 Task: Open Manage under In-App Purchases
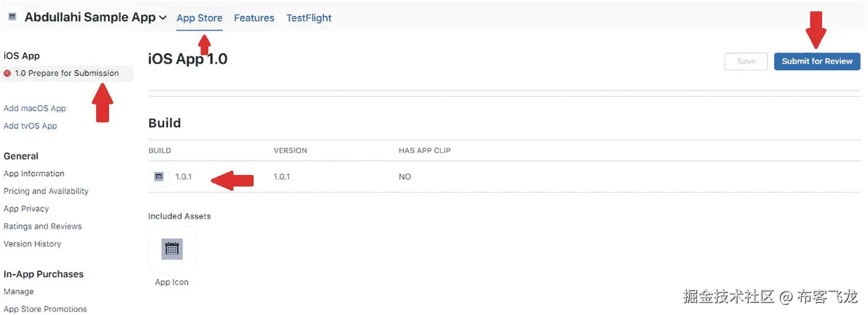coord(19,292)
